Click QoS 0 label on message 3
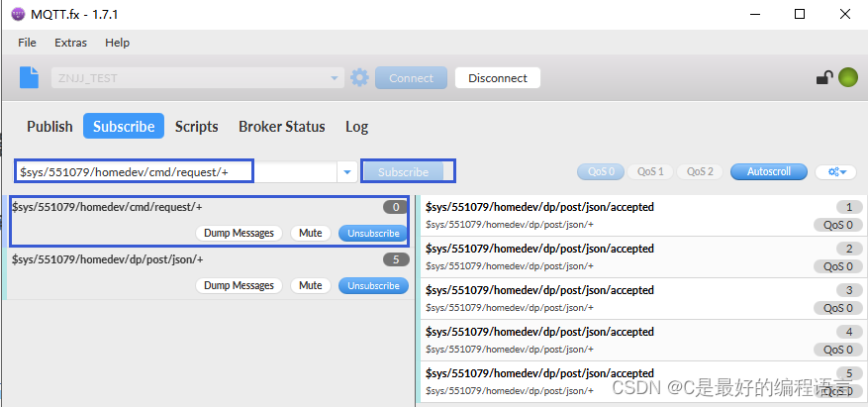The width and height of the screenshot is (868, 407). [x=838, y=308]
